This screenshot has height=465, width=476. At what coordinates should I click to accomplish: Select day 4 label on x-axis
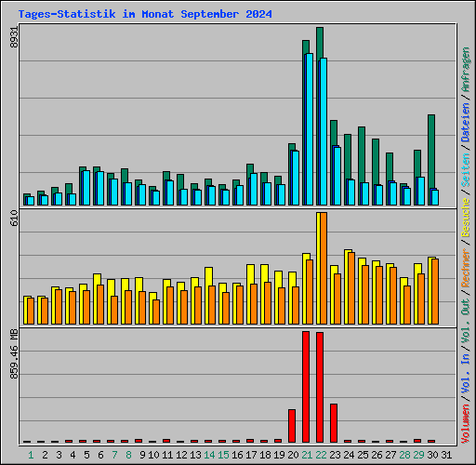[x=73, y=455]
